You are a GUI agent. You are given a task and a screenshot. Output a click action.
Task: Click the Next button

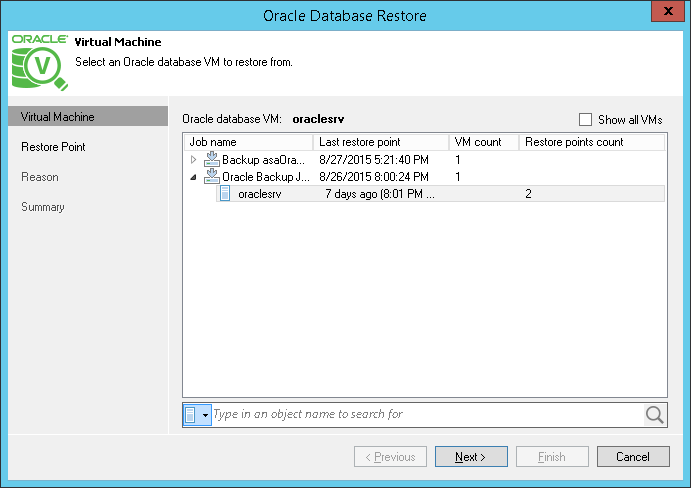coord(471,457)
